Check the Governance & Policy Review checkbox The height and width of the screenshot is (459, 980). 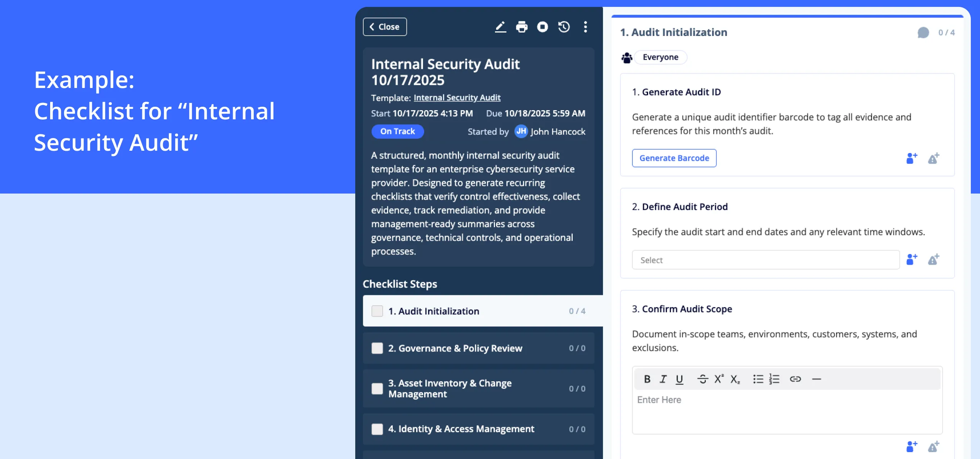(377, 348)
